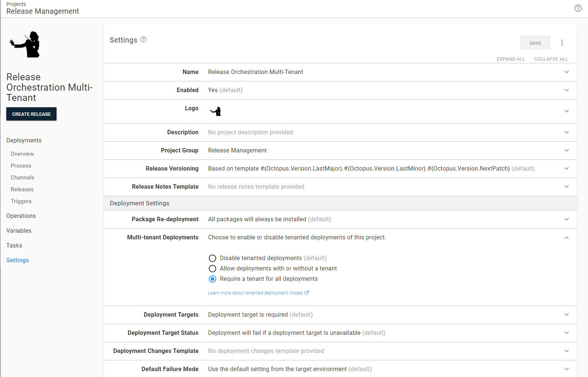Image resolution: width=588 pixels, height=377 pixels.
Task: Expand the Deployment Changes Template row
Action: click(x=567, y=351)
